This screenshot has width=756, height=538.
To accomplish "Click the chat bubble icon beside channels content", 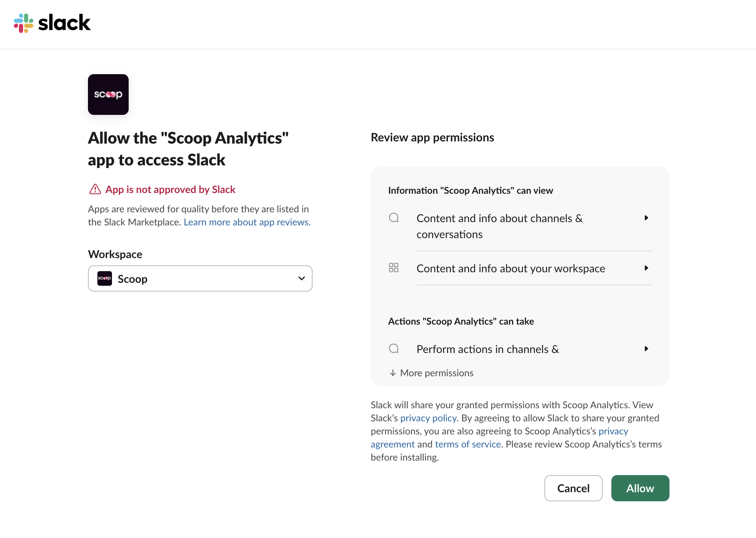I will click(x=394, y=218).
